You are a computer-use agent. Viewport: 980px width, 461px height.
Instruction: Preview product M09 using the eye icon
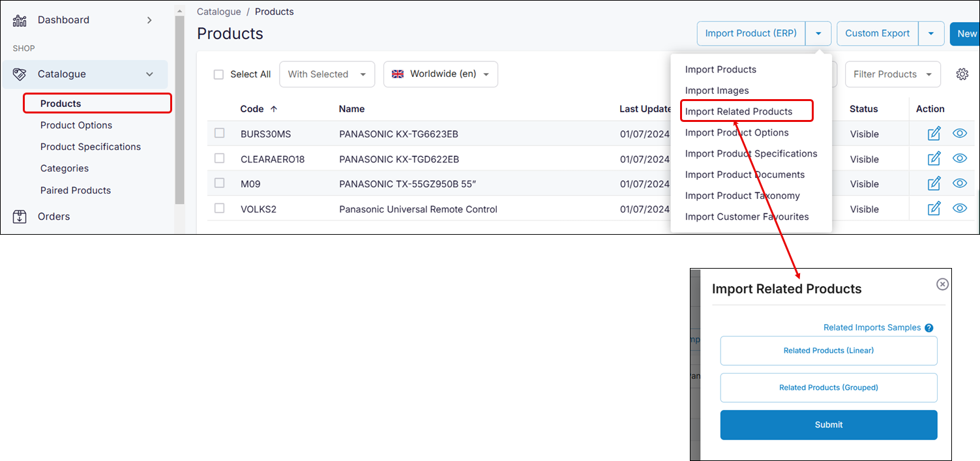pos(959,183)
